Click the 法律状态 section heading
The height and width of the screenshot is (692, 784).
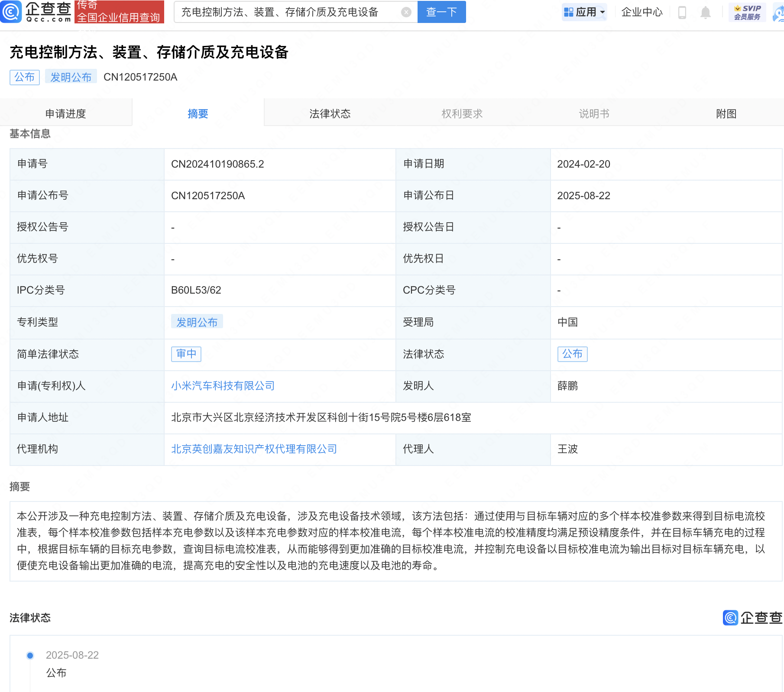click(x=30, y=618)
